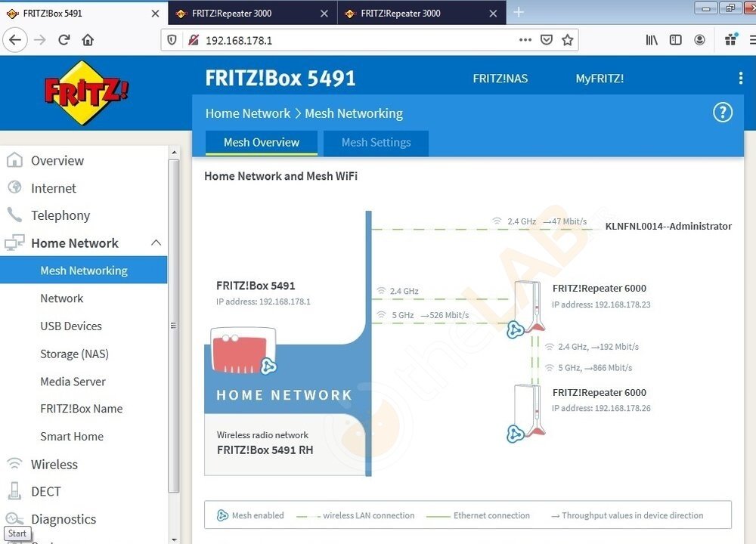Click the Telephony handset icon in sidebar
The height and width of the screenshot is (544, 756).
coord(14,215)
